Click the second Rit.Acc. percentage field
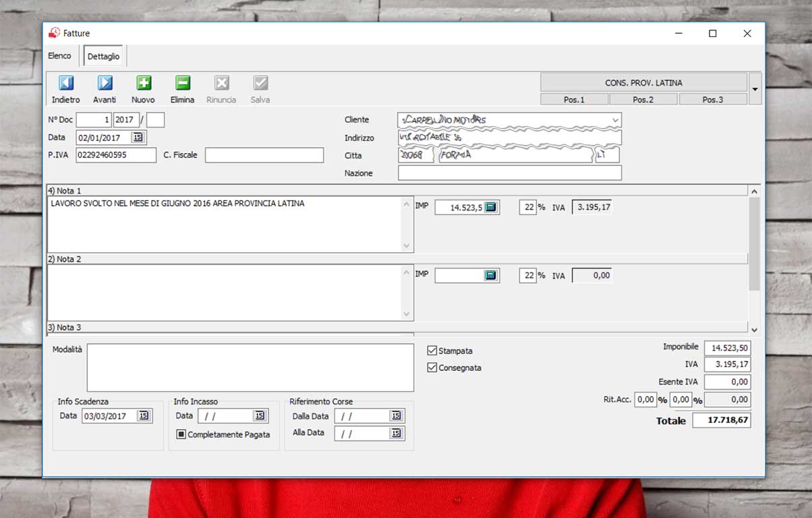The height and width of the screenshot is (518, 812). click(x=680, y=399)
